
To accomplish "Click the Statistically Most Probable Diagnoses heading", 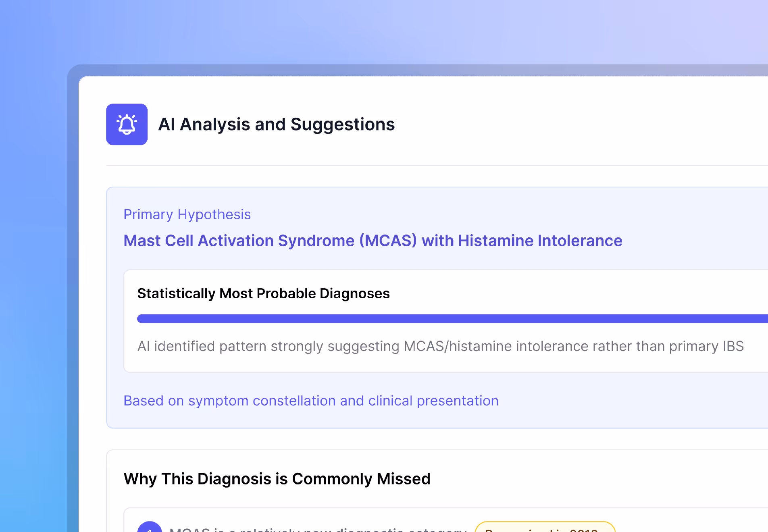I will 263,293.
